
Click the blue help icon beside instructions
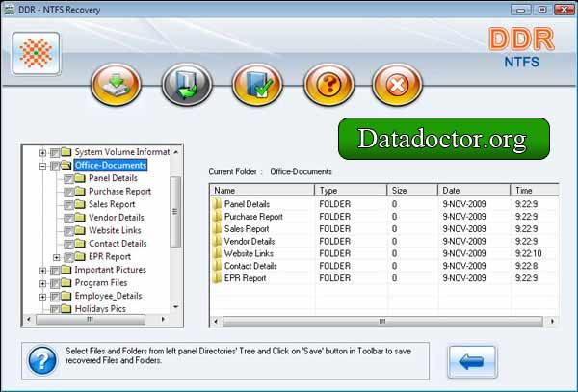pos(42,360)
